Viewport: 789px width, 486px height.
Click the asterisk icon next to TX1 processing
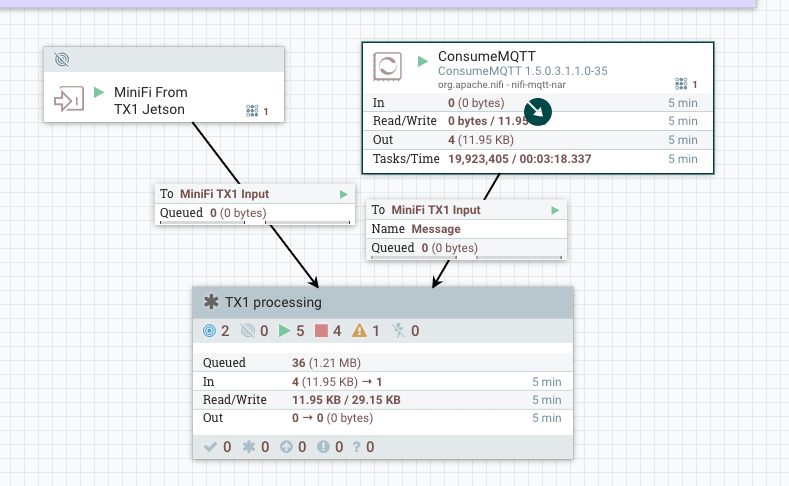(x=211, y=302)
